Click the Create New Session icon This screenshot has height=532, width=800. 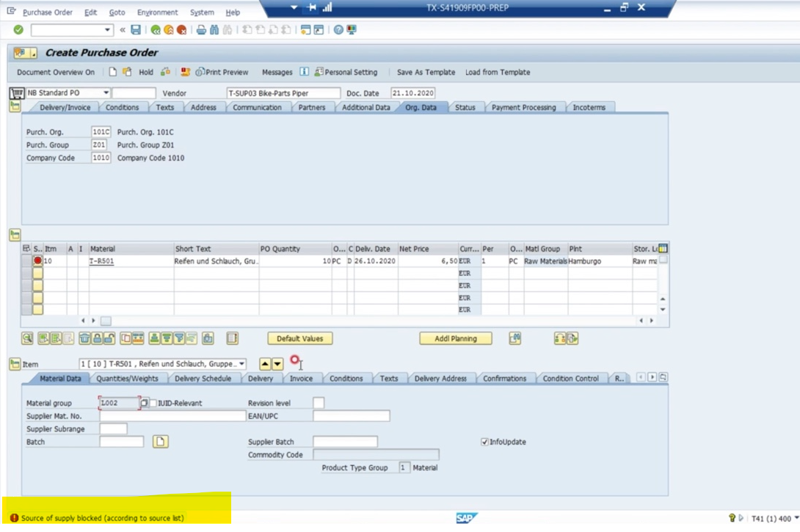(305, 30)
